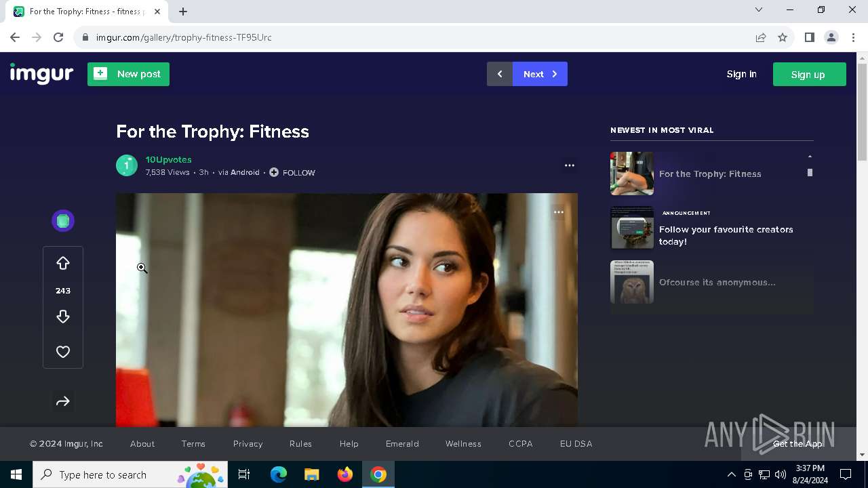Go to the previous post arrow
The width and height of the screenshot is (868, 488).
point(500,74)
